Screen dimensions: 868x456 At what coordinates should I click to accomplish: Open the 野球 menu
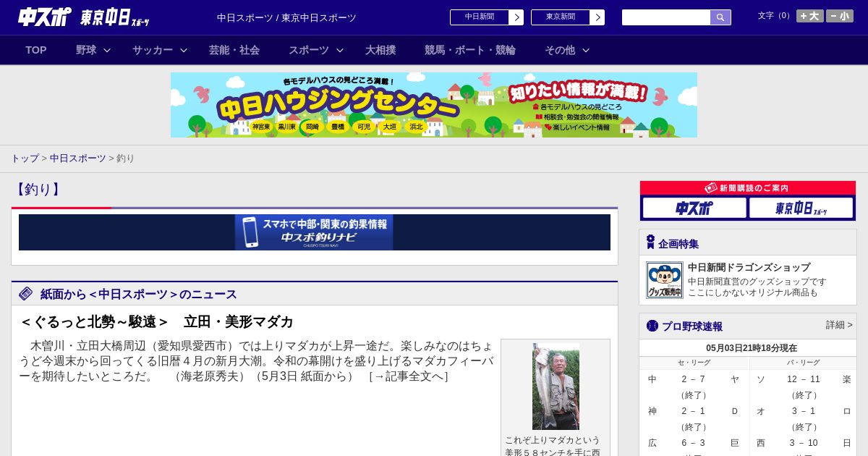(86, 50)
